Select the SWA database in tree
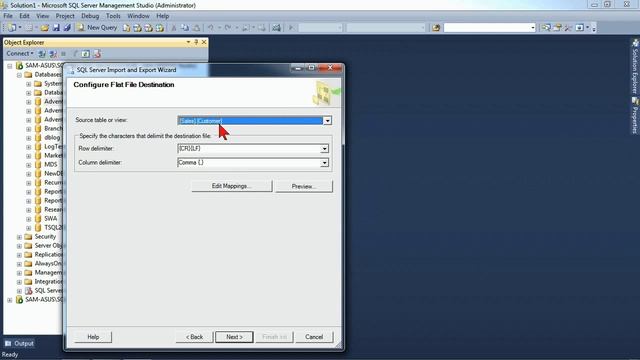The height and width of the screenshot is (360, 640). [x=51, y=218]
